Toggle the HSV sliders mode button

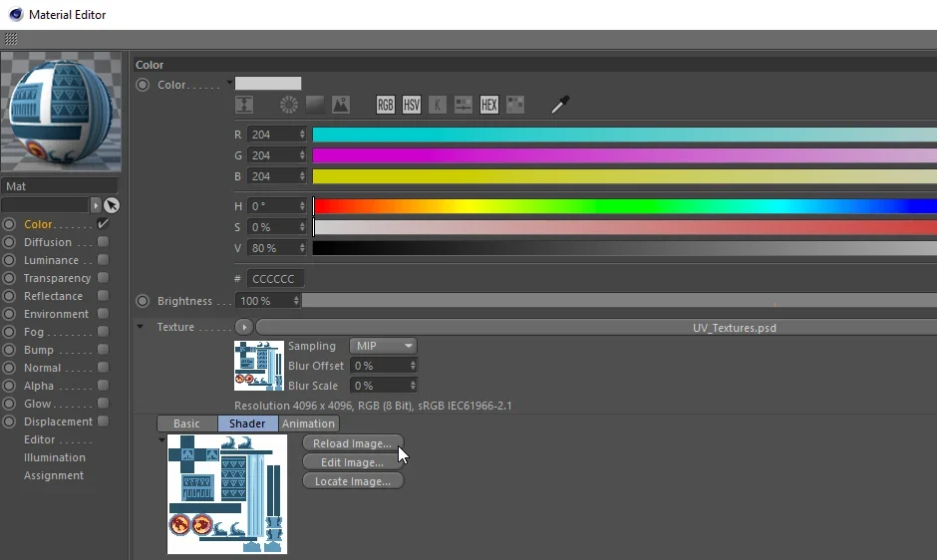click(x=411, y=105)
